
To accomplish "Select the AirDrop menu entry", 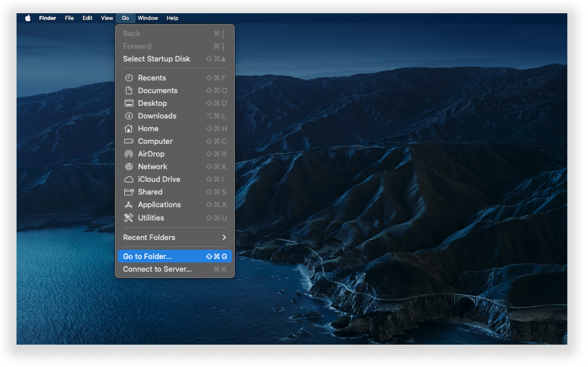I will click(x=175, y=154).
